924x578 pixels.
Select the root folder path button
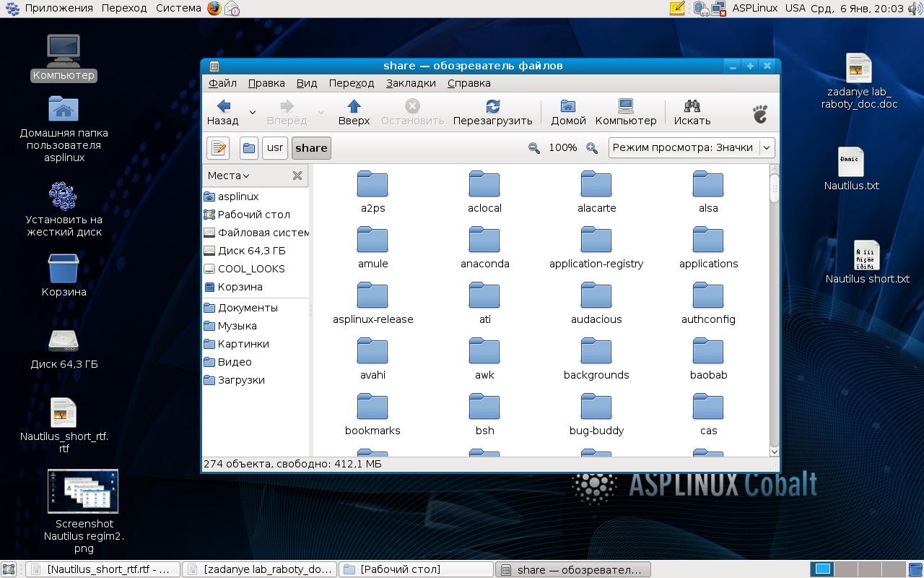(x=249, y=148)
